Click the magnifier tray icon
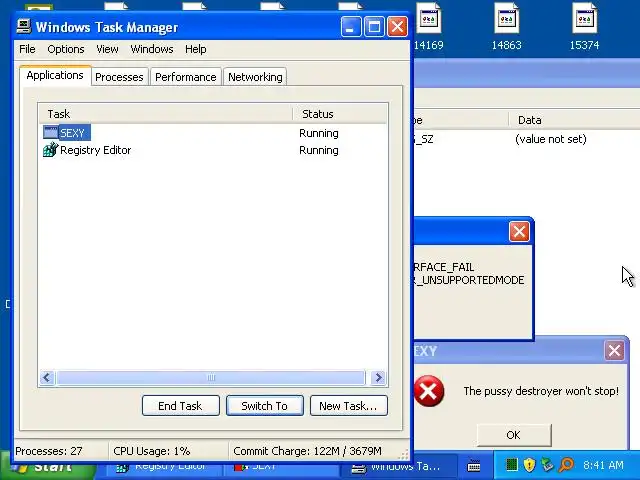 [x=566, y=464]
